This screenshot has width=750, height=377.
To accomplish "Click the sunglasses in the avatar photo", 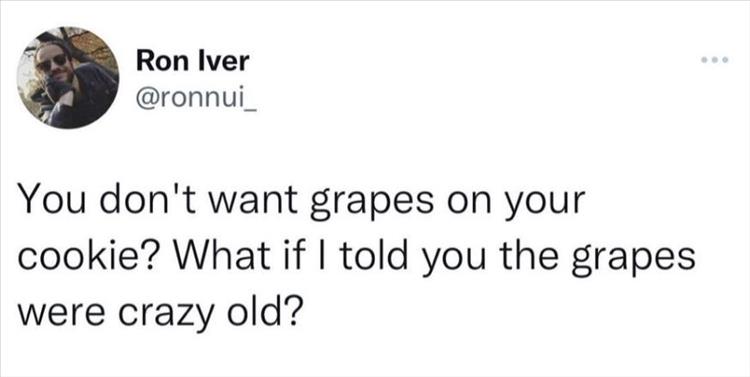I will pos(52,62).
